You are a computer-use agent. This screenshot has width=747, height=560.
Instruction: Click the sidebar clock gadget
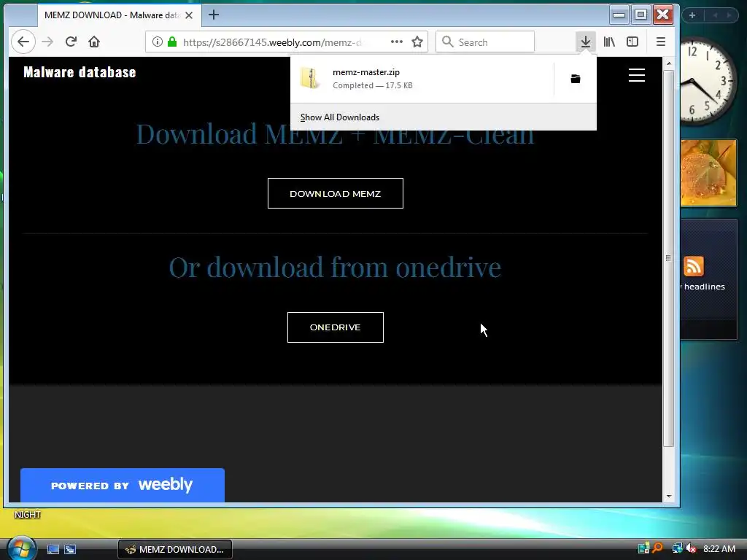coord(708,81)
